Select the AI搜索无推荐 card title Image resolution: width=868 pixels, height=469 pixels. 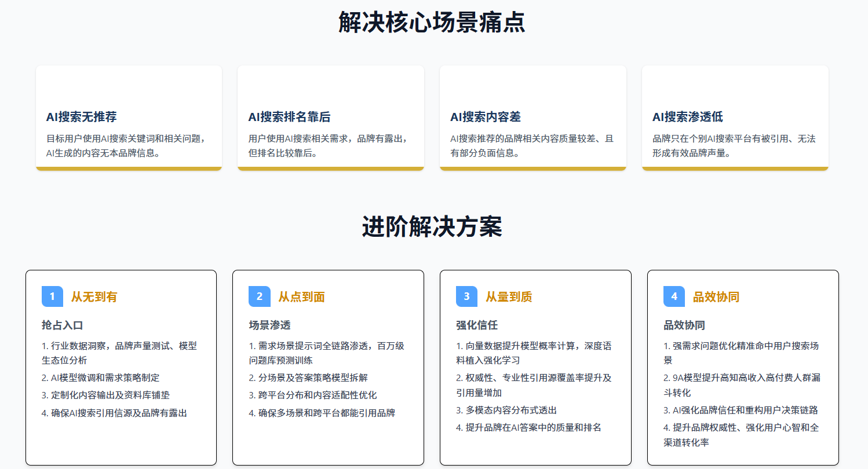click(x=82, y=117)
